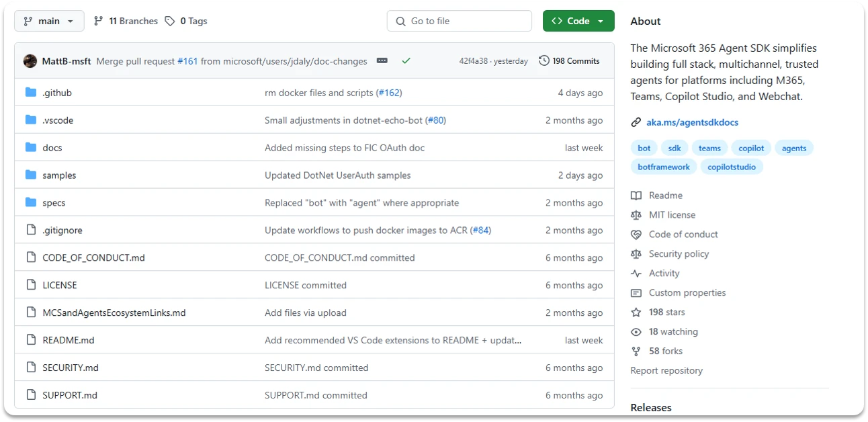Open the Readme via book icon
Viewport: 868px width, 422px height.
(x=636, y=195)
